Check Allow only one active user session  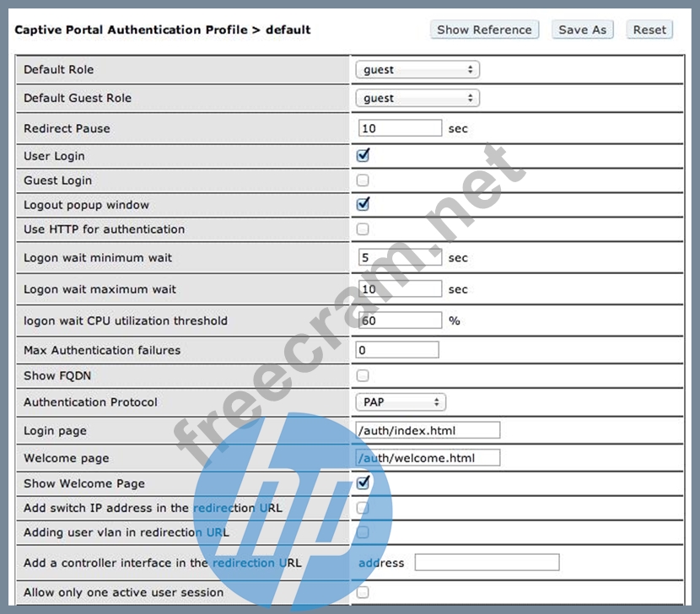tap(363, 593)
